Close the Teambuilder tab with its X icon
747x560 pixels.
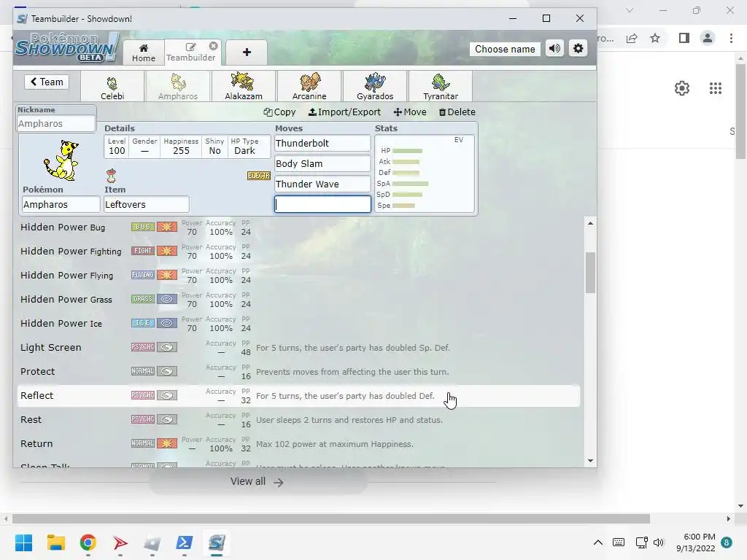tap(214, 46)
